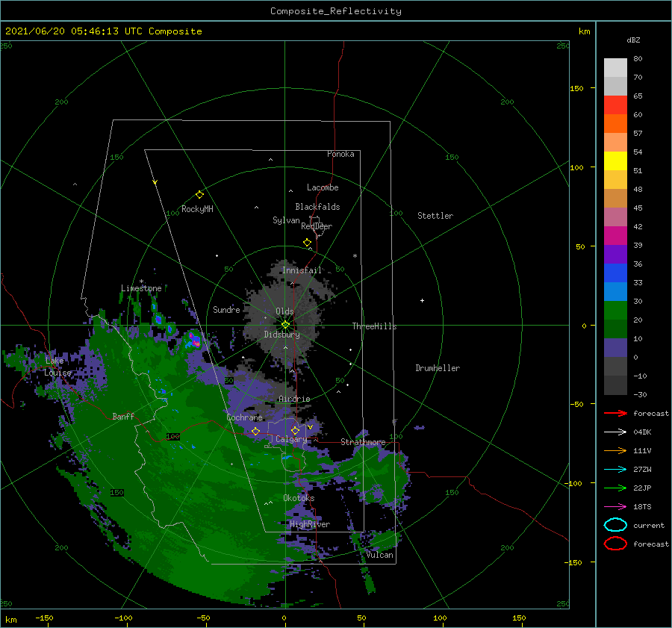Select the Sylvan label
The height and width of the screenshot is (628, 672).
tap(286, 220)
